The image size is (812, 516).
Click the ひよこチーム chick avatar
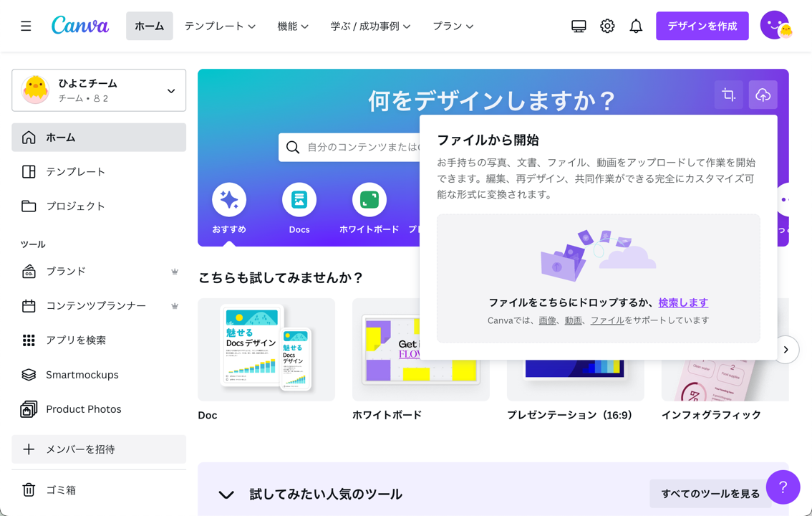35,90
